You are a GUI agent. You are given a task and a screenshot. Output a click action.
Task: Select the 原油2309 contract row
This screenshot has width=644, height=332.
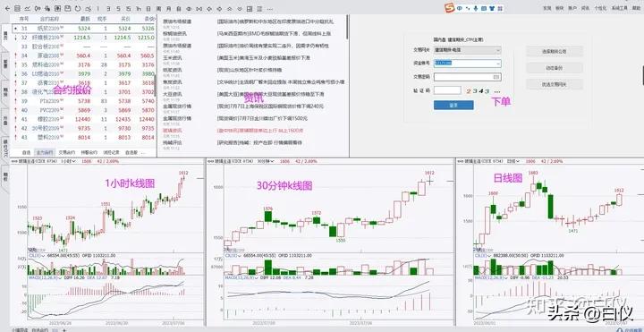pyautogui.click(x=83, y=55)
